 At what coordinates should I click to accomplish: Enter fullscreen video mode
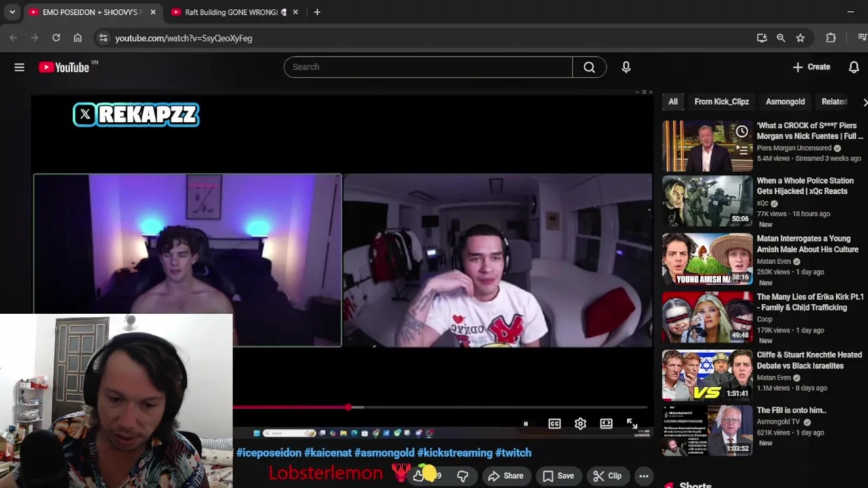pyautogui.click(x=632, y=424)
